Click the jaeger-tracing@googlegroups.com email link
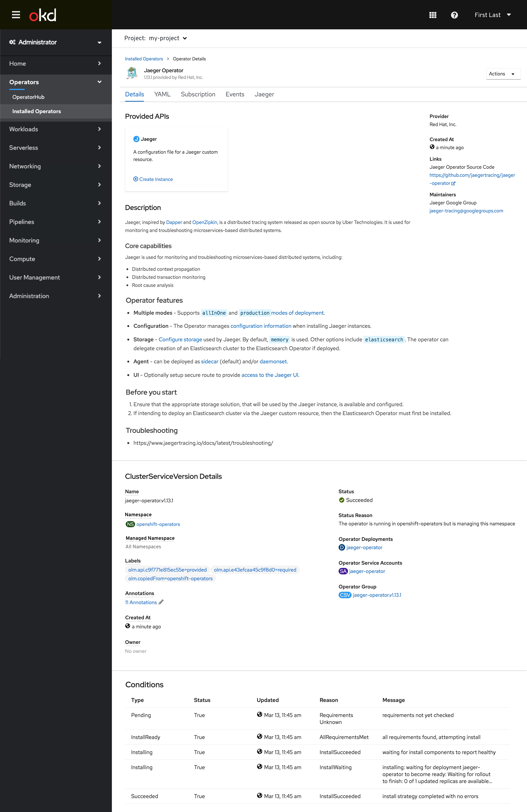This screenshot has width=527, height=812. click(x=466, y=211)
